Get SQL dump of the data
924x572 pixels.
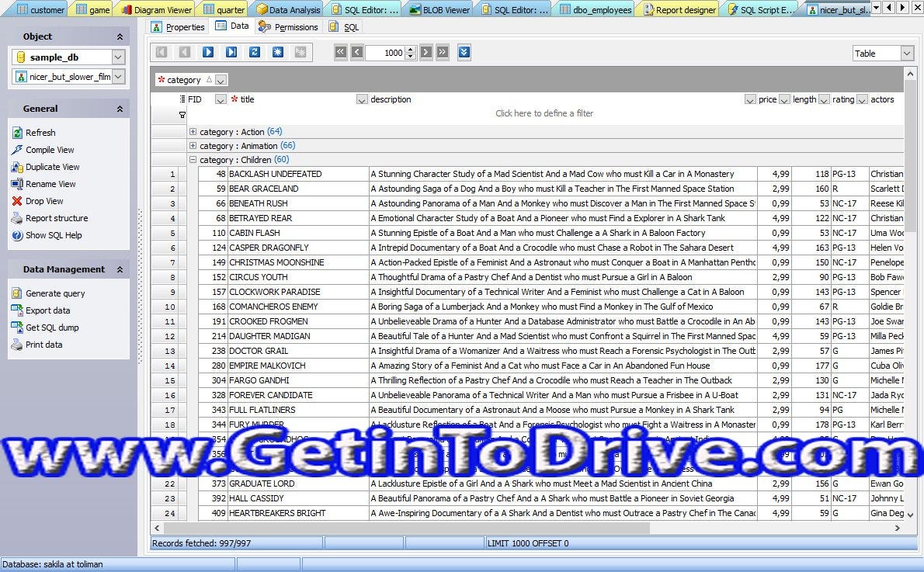pyautogui.click(x=51, y=327)
